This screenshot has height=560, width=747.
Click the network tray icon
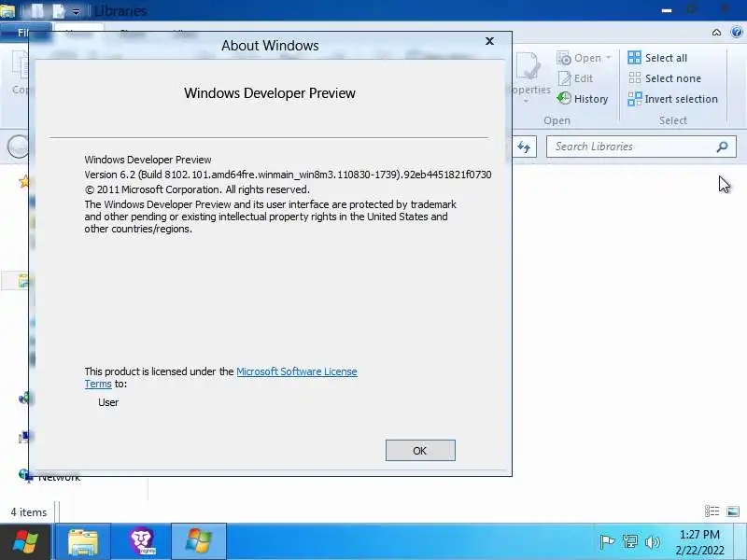(629, 541)
